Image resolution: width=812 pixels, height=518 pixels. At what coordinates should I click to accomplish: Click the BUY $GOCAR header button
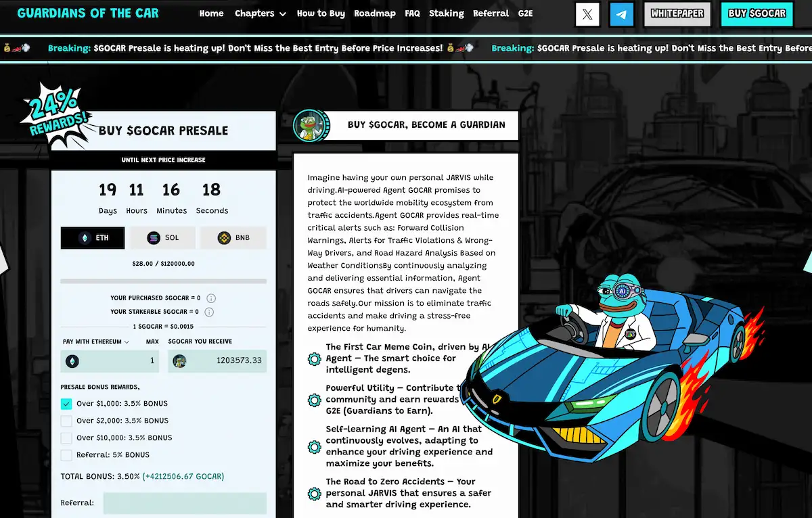pos(757,14)
